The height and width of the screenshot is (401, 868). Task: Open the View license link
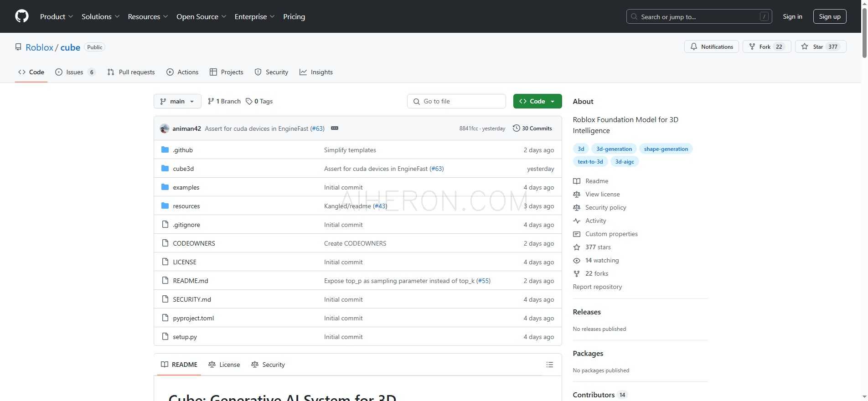coord(603,194)
